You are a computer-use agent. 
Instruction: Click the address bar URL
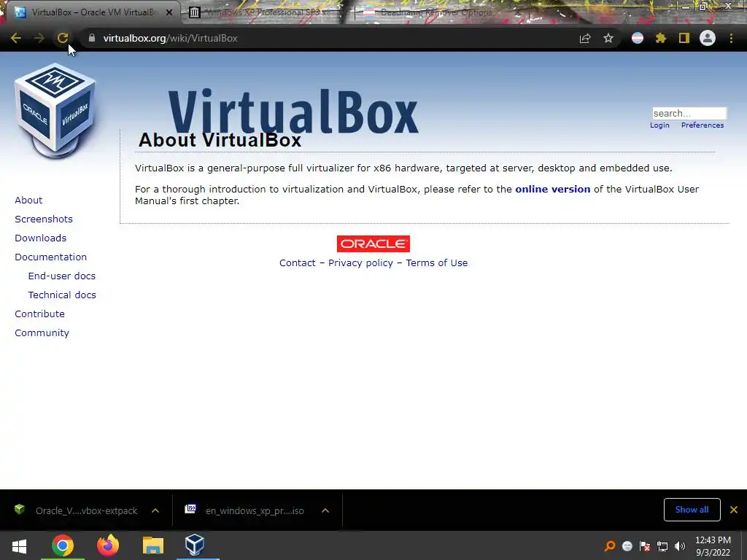pyautogui.click(x=170, y=38)
